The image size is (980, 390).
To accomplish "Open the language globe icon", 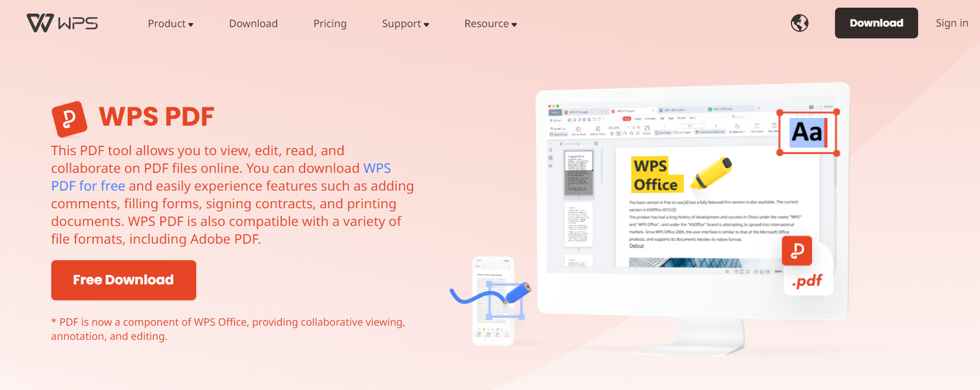I will tap(800, 23).
